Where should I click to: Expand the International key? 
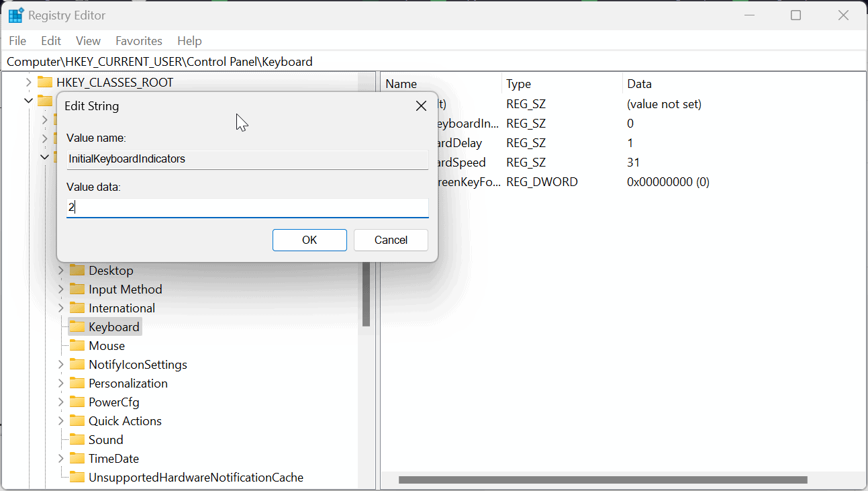pos(60,308)
